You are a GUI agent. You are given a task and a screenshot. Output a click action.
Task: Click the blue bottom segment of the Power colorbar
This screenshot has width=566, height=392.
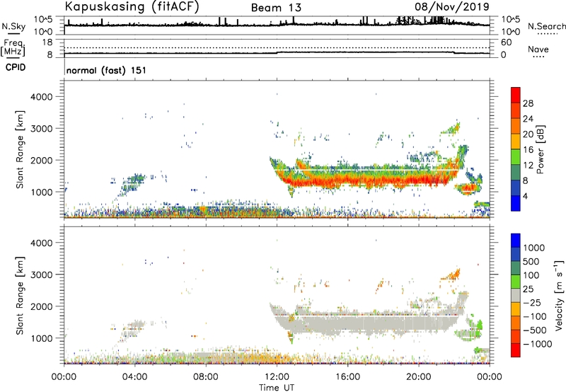click(516, 204)
